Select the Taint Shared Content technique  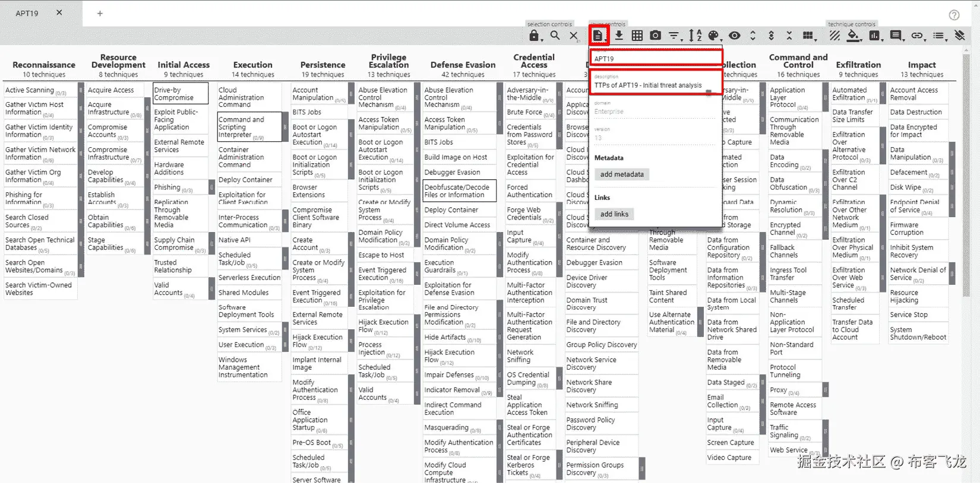point(673,297)
